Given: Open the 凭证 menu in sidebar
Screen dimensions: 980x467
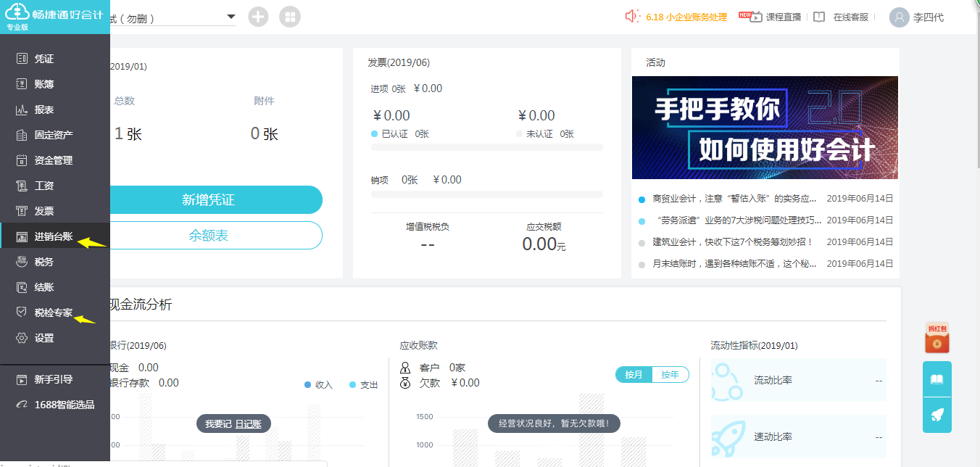Looking at the screenshot, I should (44, 59).
